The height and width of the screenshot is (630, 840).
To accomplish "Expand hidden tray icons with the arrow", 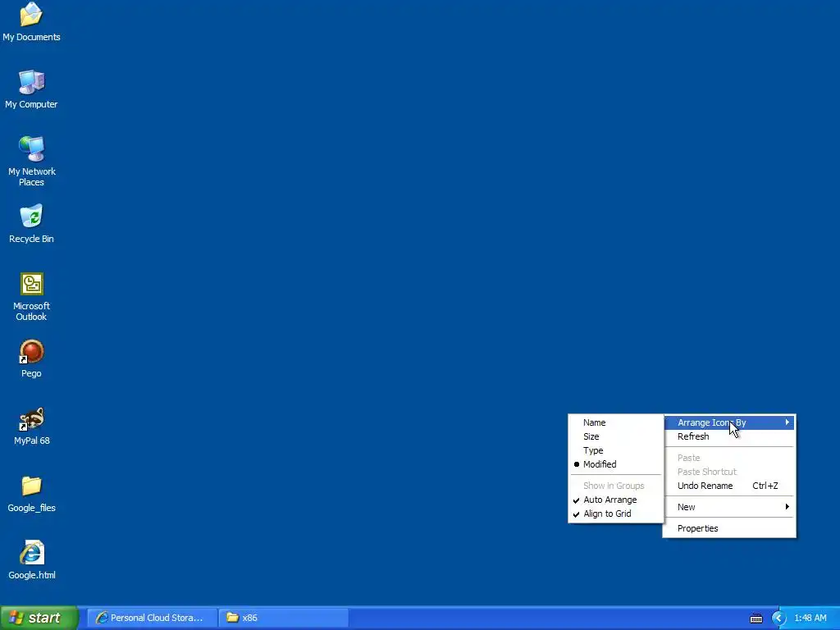I will pyautogui.click(x=778, y=619).
